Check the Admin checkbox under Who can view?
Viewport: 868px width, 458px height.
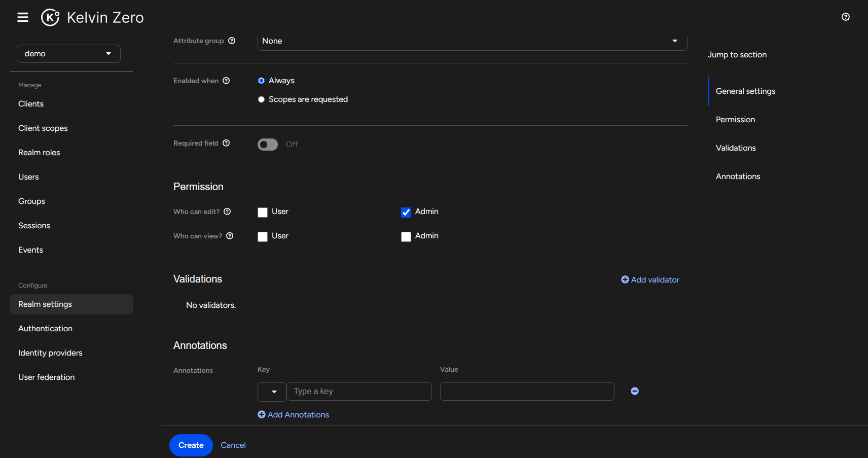[x=406, y=236]
